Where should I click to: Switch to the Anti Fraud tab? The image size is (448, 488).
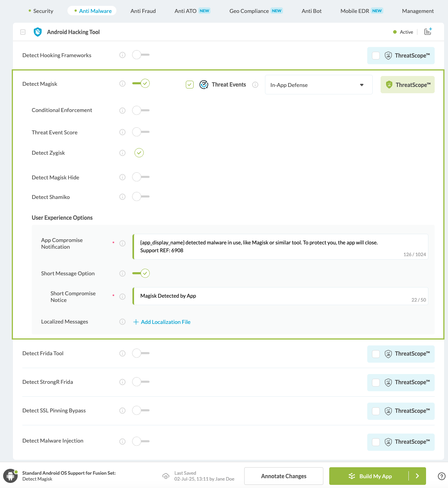click(x=143, y=11)
